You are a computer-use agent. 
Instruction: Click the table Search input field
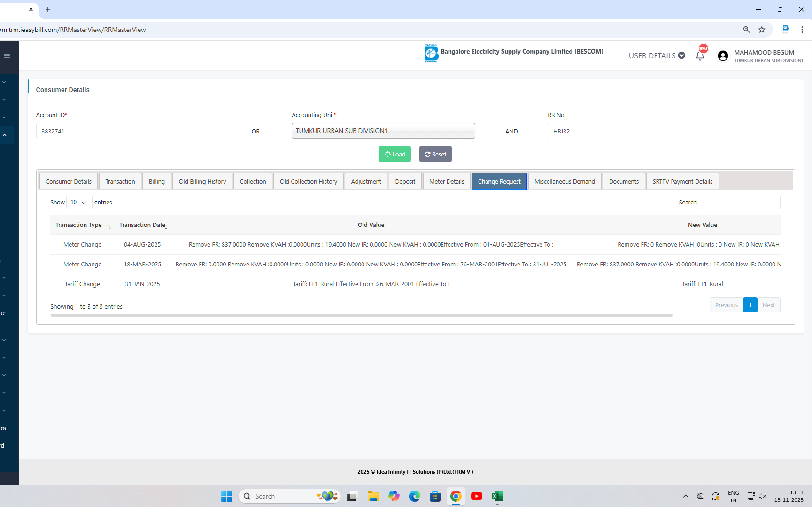[740, 203]
